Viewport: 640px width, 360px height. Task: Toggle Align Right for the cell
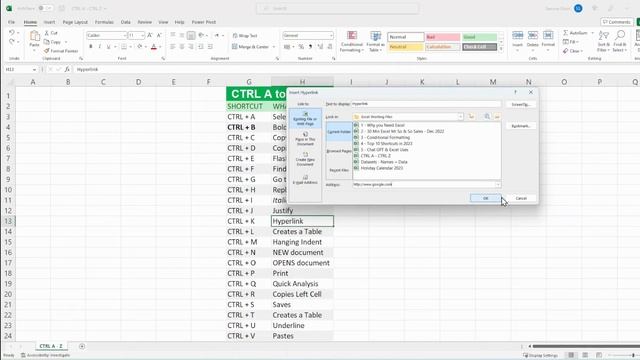(x=191, y=47)
